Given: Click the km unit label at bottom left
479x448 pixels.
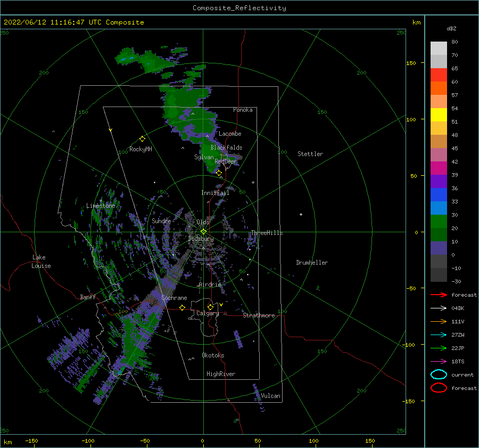Looking at the screenshot, I should (7, 442).
